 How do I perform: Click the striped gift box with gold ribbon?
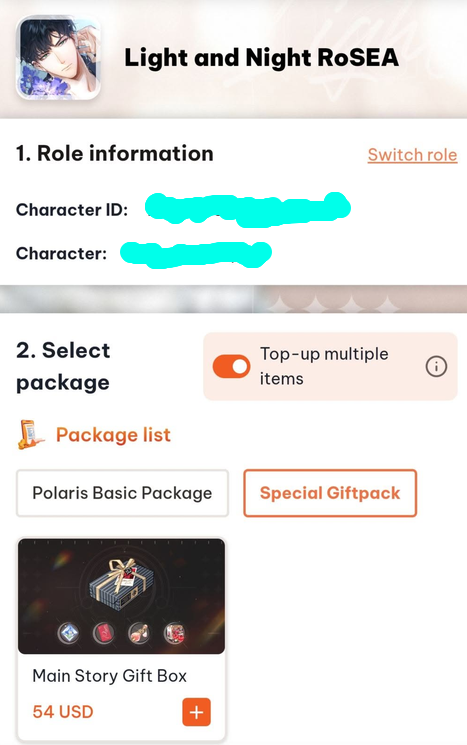pyautogui.click(x=122, y=584)
